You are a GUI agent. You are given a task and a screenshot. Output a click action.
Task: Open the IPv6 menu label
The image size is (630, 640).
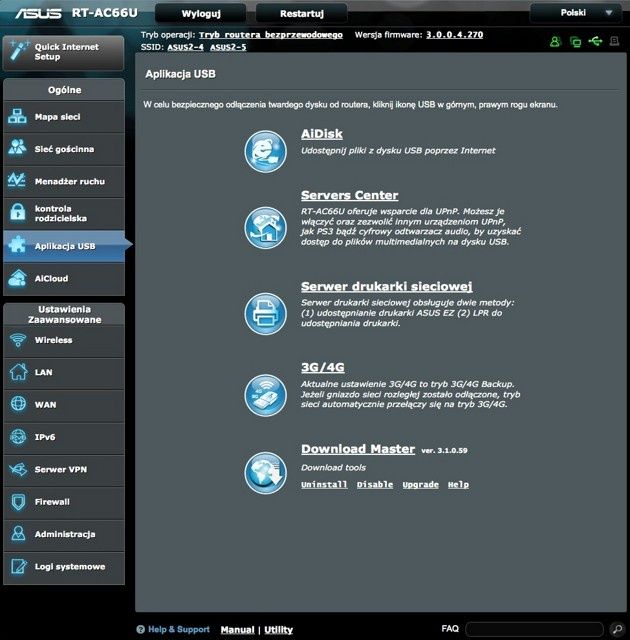[x=45, y=437]
